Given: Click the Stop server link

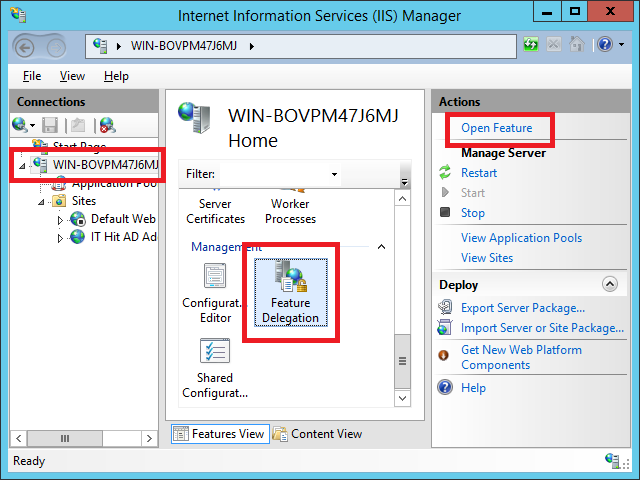Looking at the screenshot, I should pyautogui.click(x=473, y=213).
